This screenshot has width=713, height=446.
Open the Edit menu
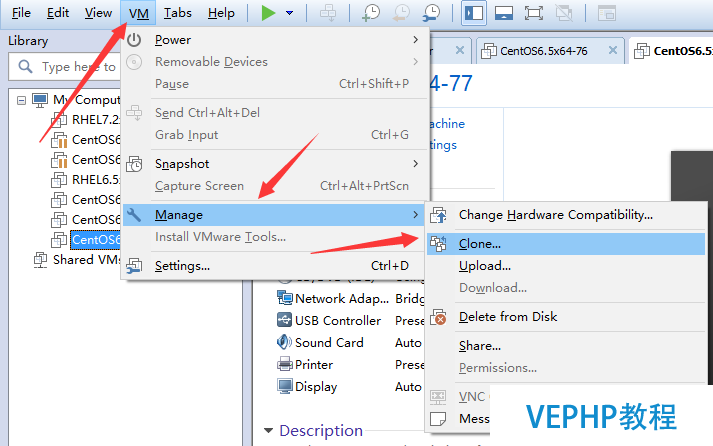click(58, 13)
